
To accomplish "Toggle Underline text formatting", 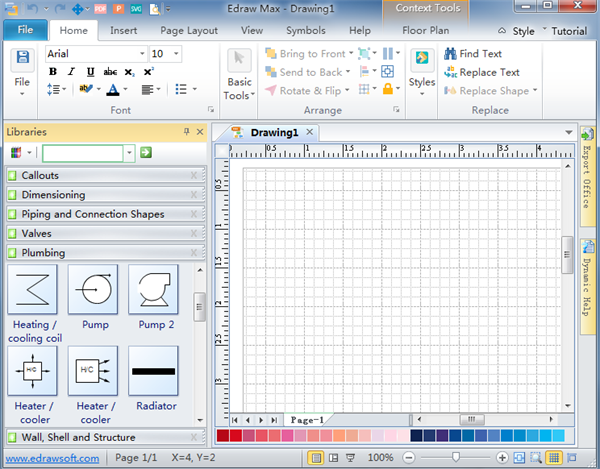I will [x=91, y=72].
